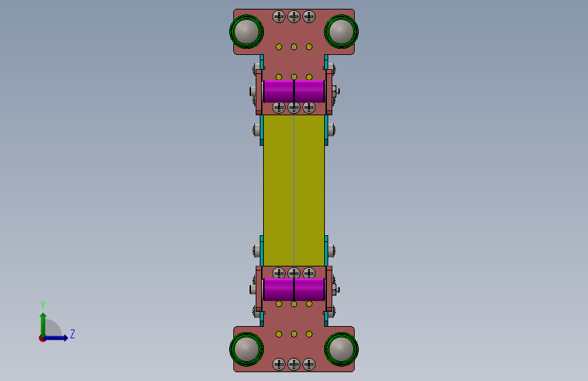Select the top-right gray ball caster
The width and height of the screenshot is (588, 381).
click(x=341, y=31)
